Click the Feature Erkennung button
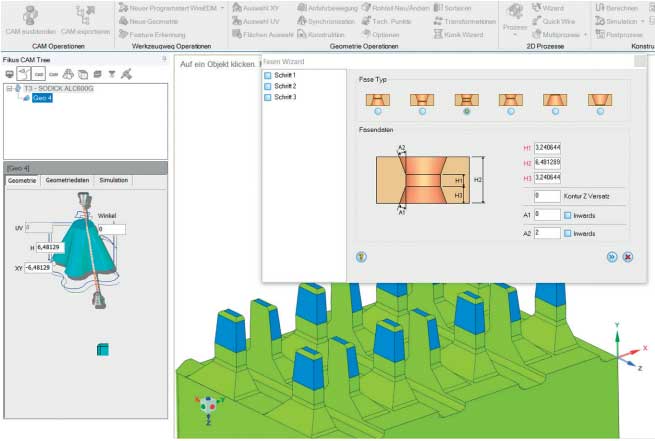655x441 pixels. pyautogui.click(x=154, y=34)
